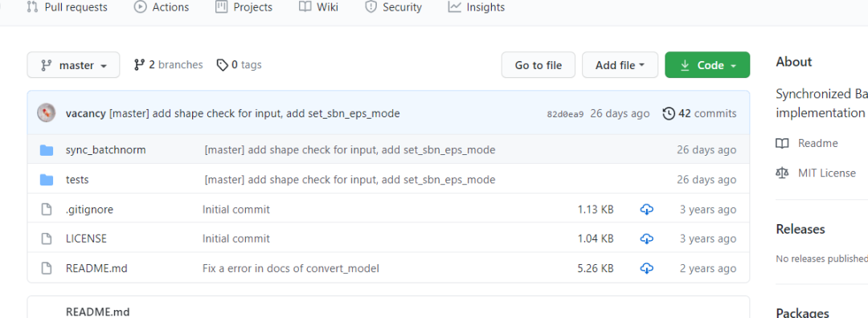Open the green Code dropdown
This screenshot has width=868, height=318.
tap(707, 65)
